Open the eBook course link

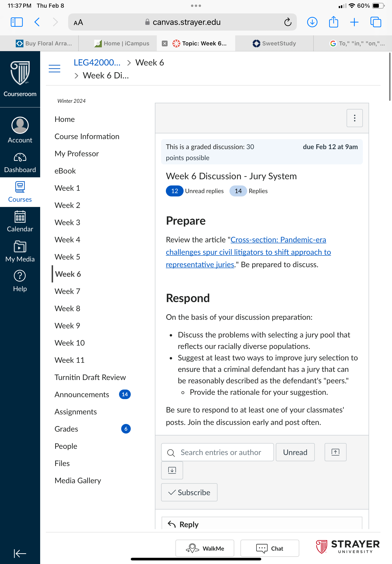[x=65, y=171]
